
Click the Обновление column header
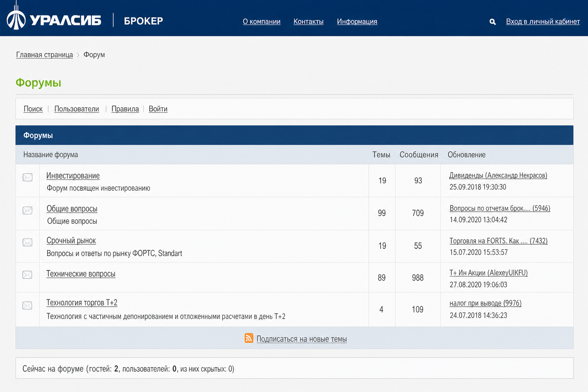[467, 155]
